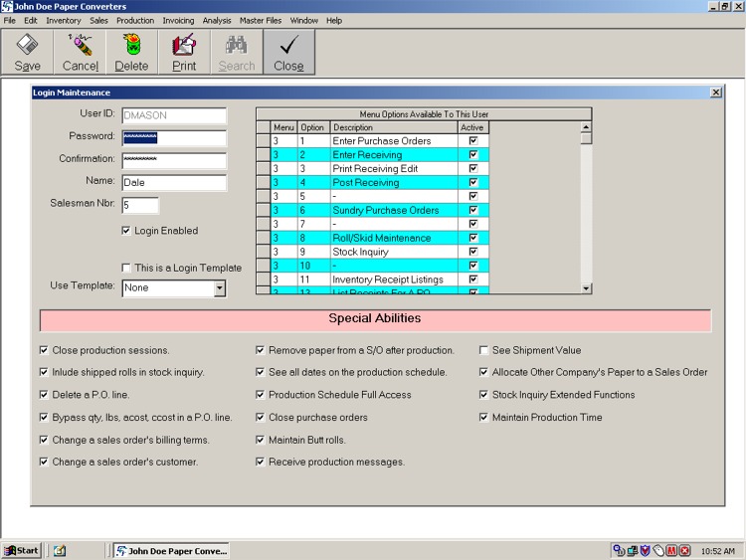Image resolution: width=746 pixels, height=560 pixels.
Task: Toggle Maintain Butt rolls checkbox
Action: [x=260, y=440]
